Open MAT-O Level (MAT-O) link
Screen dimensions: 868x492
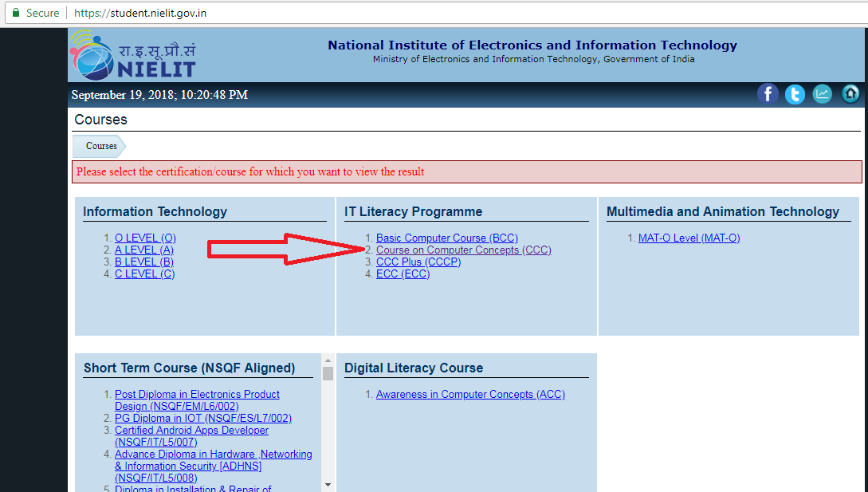point(689,238)
